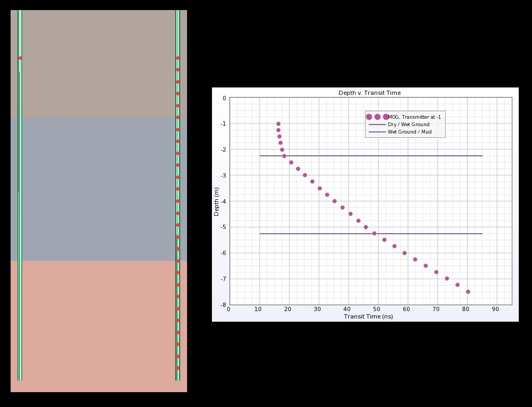Select the data point at depth -4 m

click(x=334, y=201)
